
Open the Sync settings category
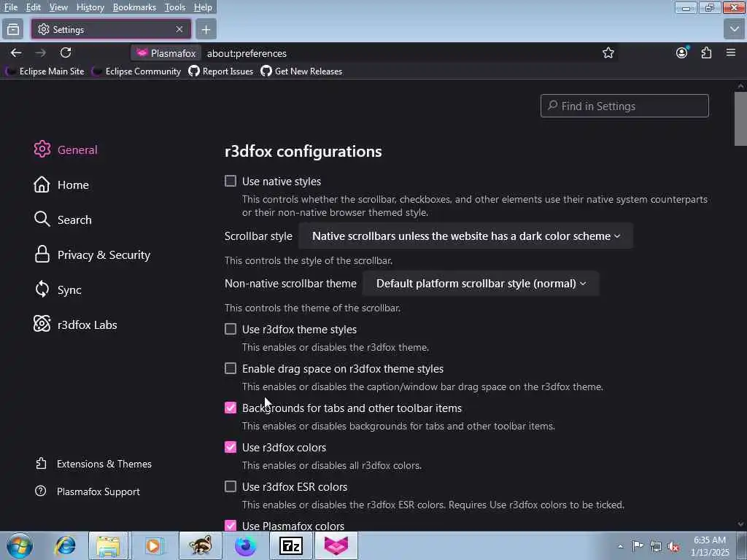point(58,289)
